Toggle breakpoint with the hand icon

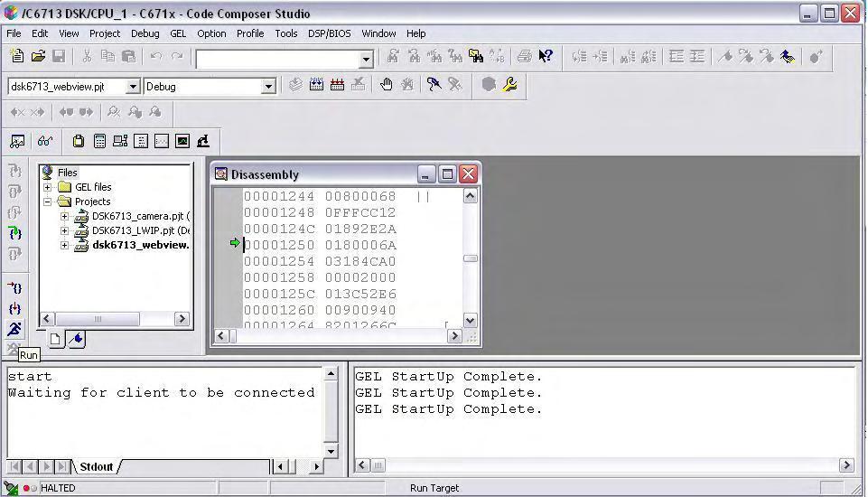(x=387, y=85)
